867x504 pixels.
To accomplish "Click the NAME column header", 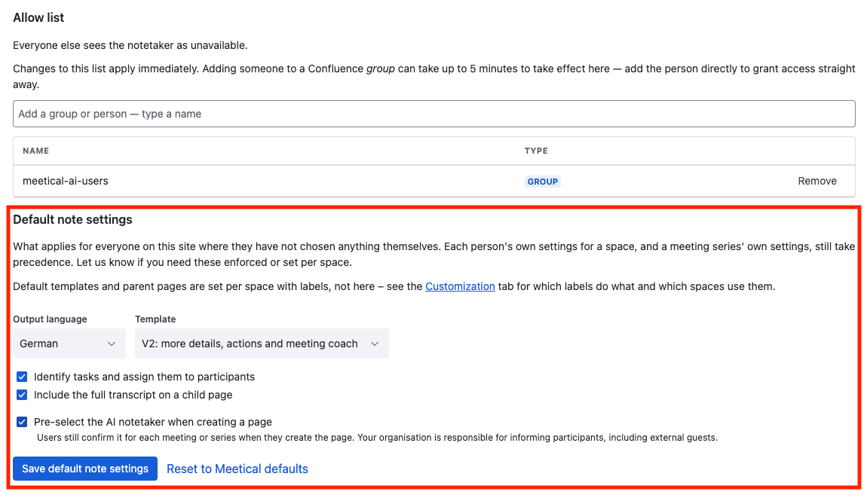I will tap(36, 151).
